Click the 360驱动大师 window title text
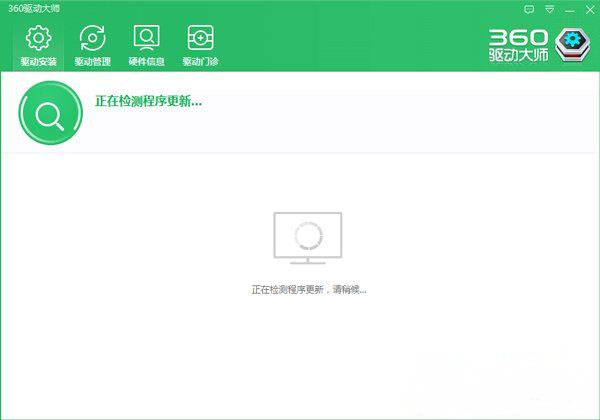This screenshot has height=420, width=600. click(34, 8)
